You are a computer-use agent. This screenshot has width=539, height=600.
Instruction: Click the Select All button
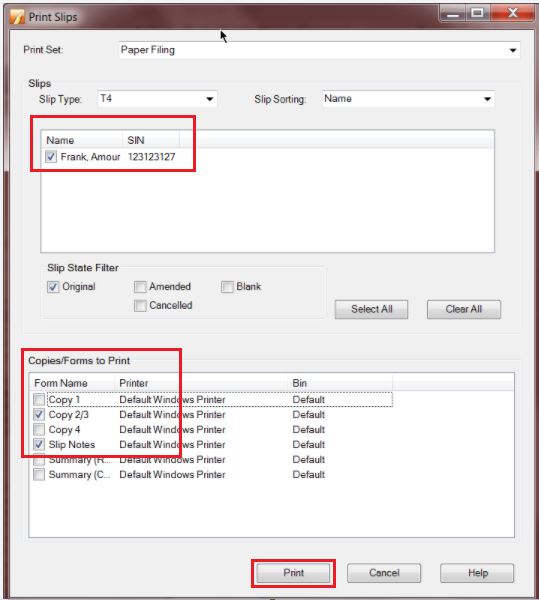pos(371,309)
